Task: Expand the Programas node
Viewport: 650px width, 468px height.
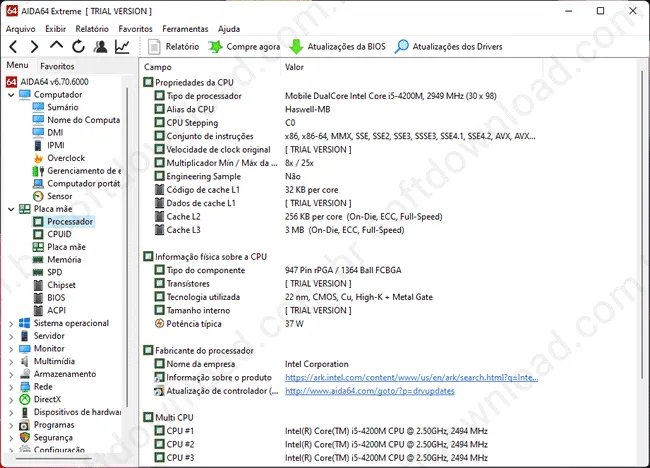Action: [11, 425]
